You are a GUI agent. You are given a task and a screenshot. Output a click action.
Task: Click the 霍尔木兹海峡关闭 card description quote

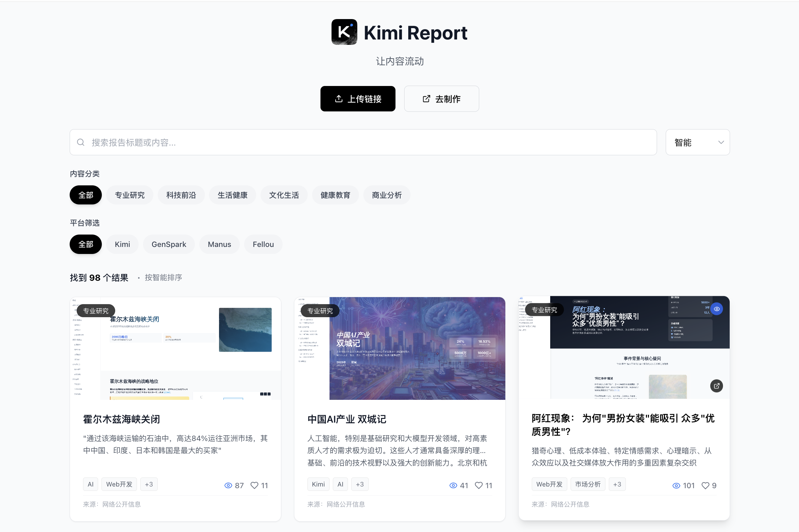[x=175, y=444]
